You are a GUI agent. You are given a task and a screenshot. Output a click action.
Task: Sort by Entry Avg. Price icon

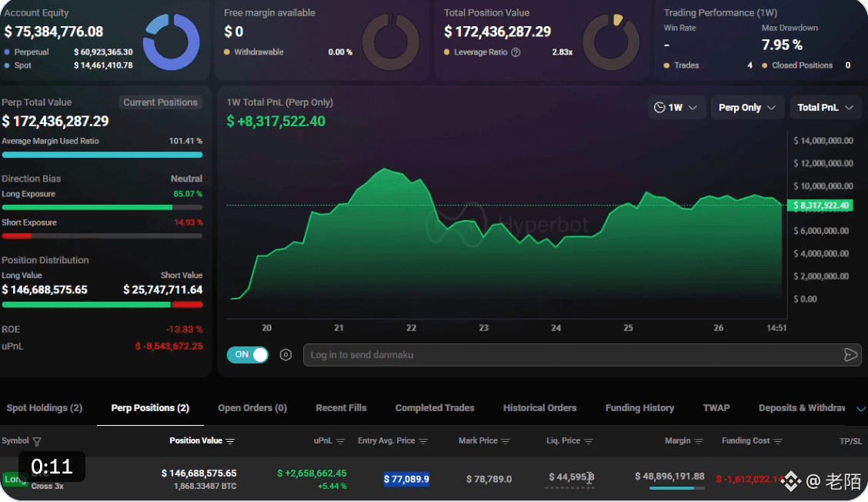point(423,441)
